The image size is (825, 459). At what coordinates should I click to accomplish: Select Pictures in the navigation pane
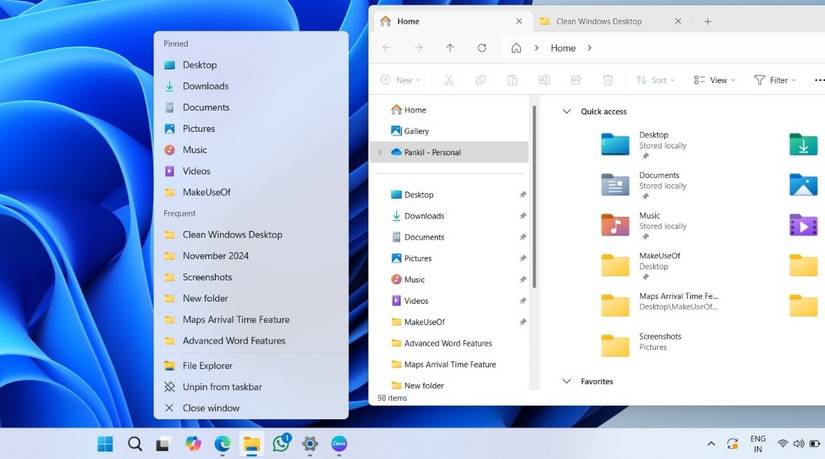pos(450,258)
